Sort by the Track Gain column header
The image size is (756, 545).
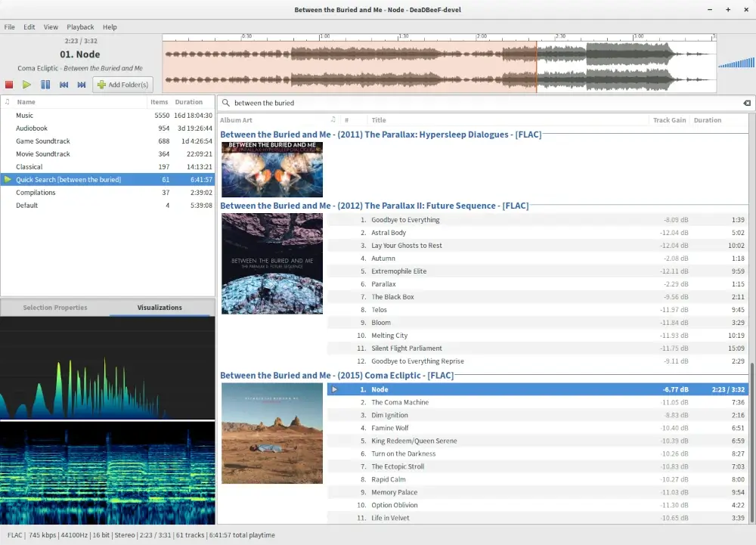669,120
